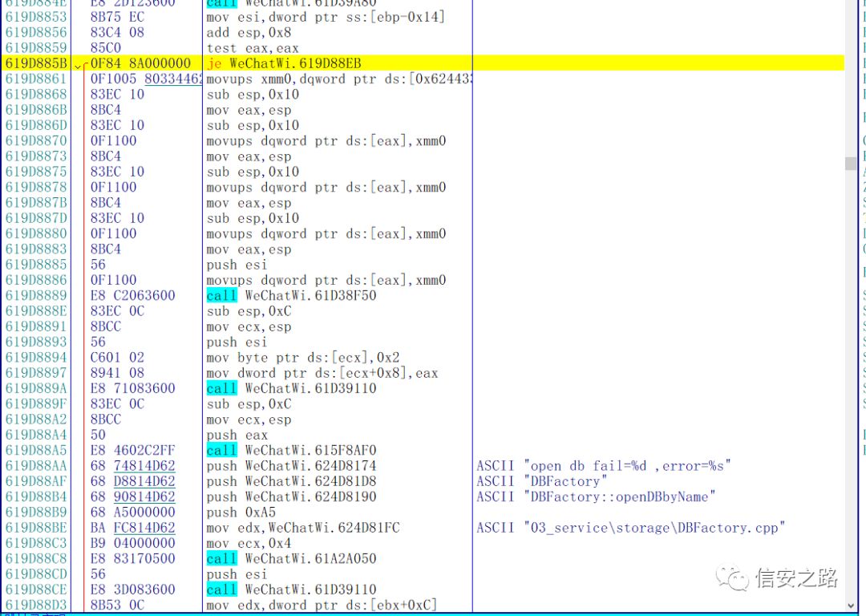866x616 pixels.
Task: Select address 619D88CE in address column
Action: [36, 590]
